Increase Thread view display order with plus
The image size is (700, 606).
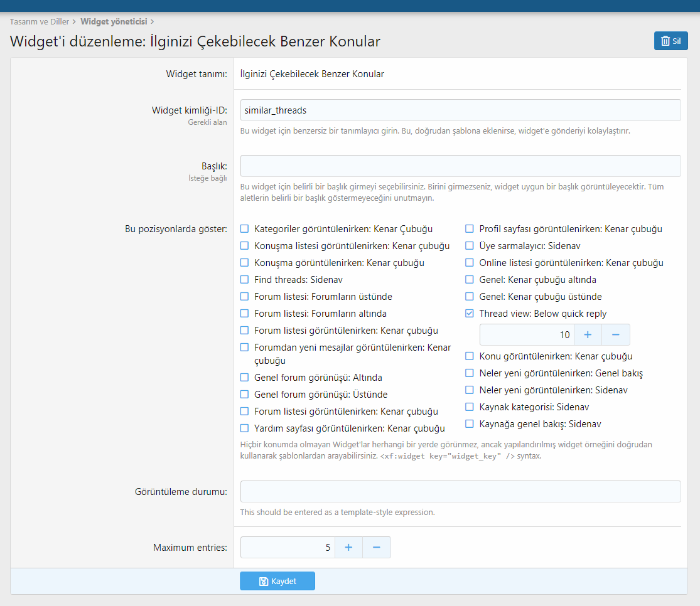coord(588,335)
